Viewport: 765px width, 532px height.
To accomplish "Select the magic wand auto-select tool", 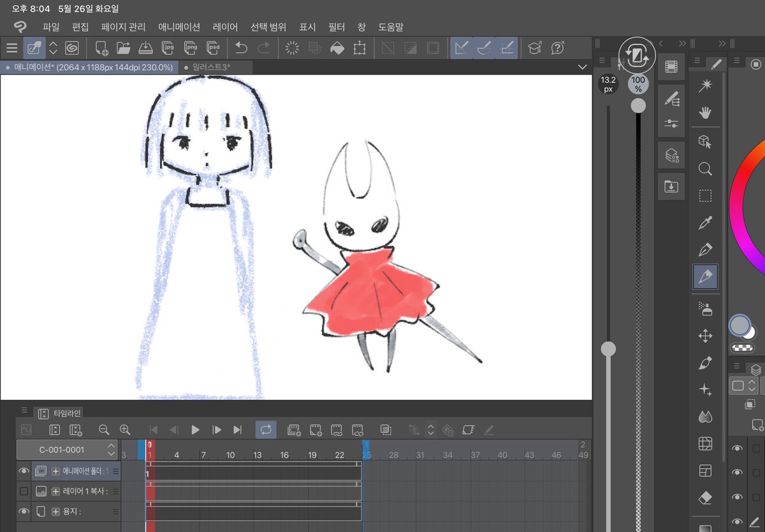I will pos(705,86).
